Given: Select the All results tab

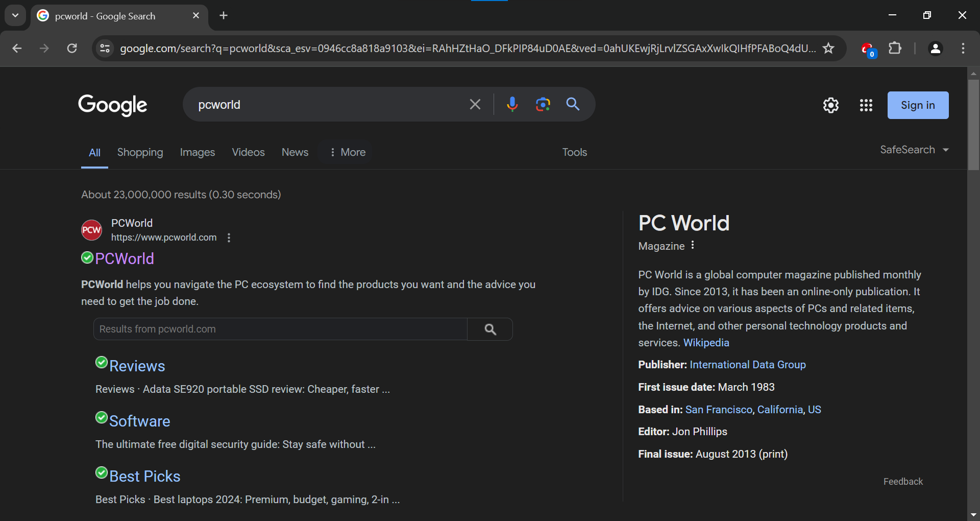Looking at the screenshot, I should click(94, 152).
